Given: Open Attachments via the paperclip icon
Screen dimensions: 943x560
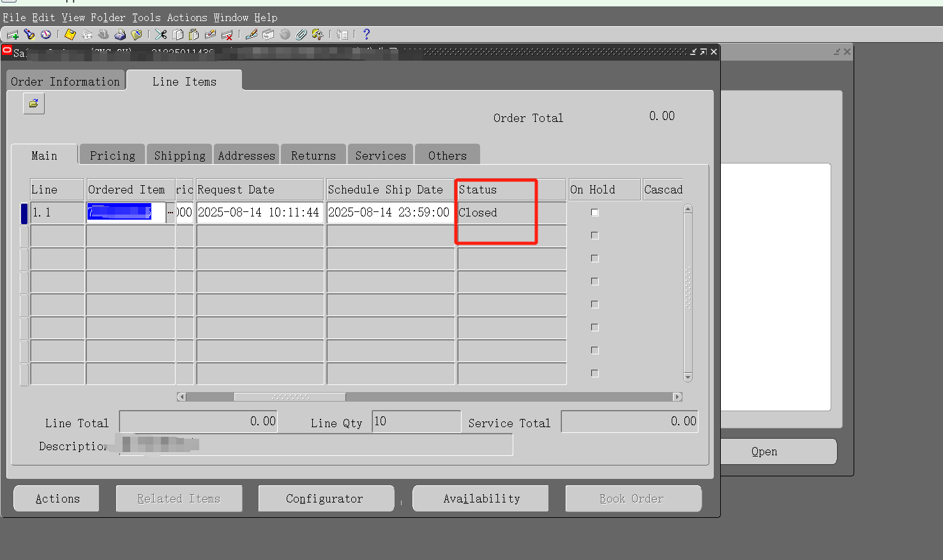Looking at the screenshot, I should pyautogui.click(x=301, y=34).
